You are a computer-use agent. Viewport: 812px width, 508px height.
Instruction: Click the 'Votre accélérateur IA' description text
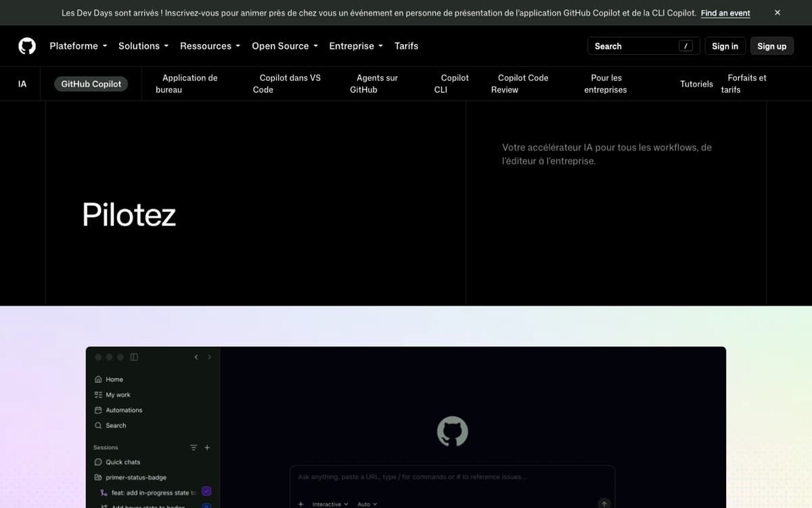607,154
